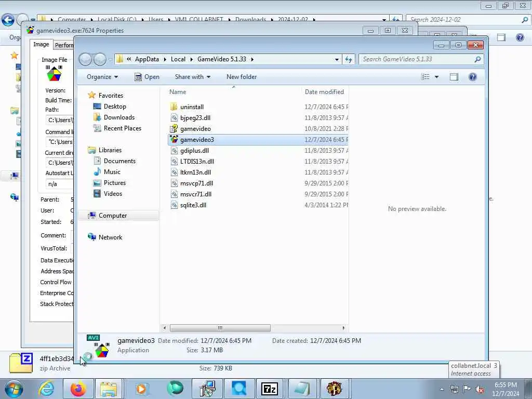Screen dimensions: 532x399
Task: Select the gamevideo3 application icon
Action: coord(174,139)
